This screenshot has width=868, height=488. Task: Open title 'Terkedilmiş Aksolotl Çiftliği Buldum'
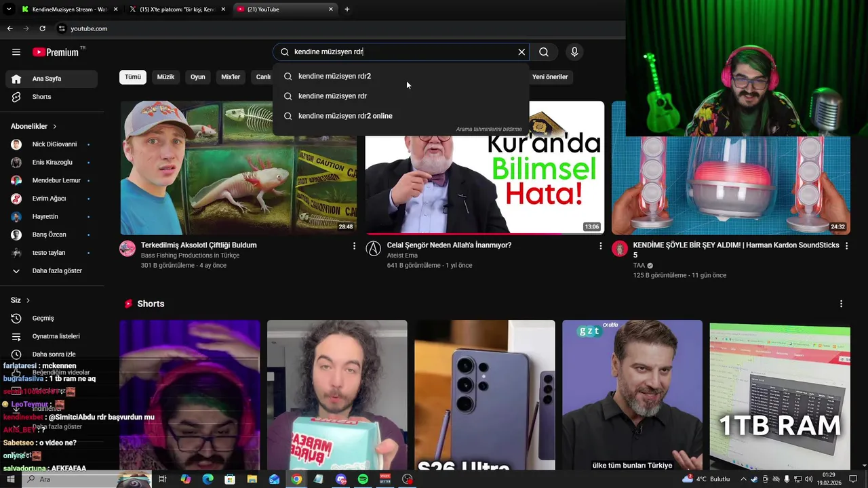199,245
